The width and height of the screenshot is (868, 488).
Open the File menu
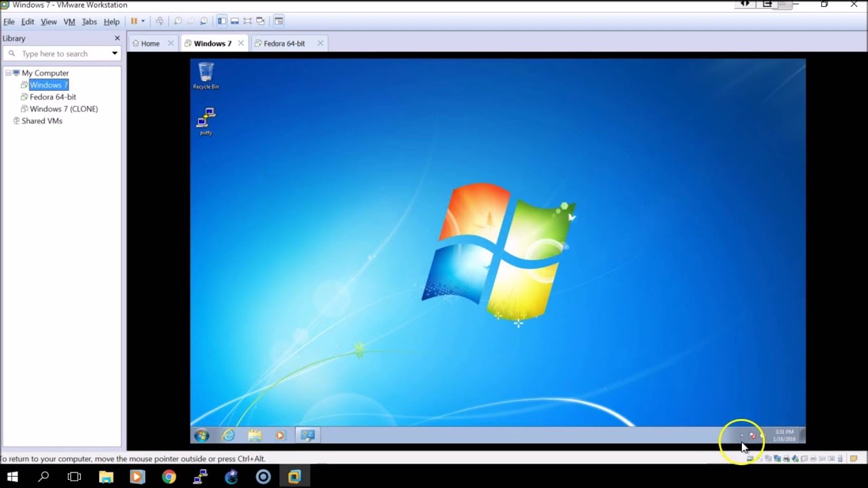[9, 22]
